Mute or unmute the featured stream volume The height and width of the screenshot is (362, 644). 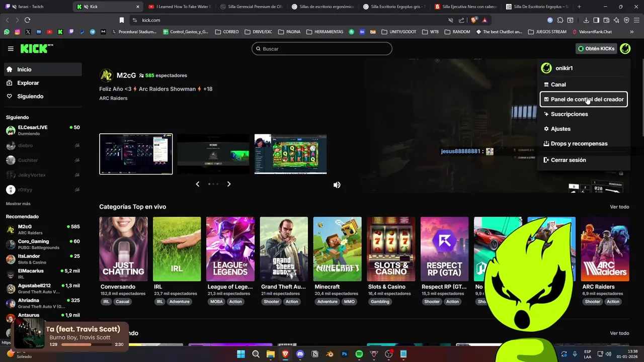[x=337, y=185]
